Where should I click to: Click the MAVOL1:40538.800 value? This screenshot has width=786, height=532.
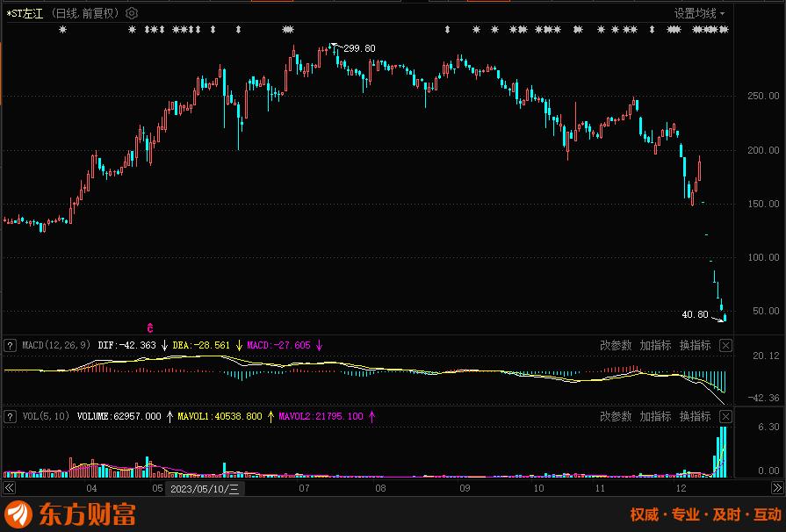pos(220,417)
